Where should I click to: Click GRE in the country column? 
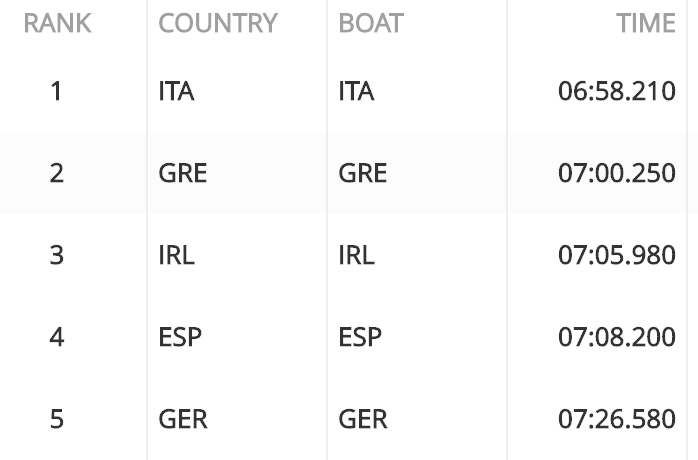pyautogui.click(x=183, y=173)
